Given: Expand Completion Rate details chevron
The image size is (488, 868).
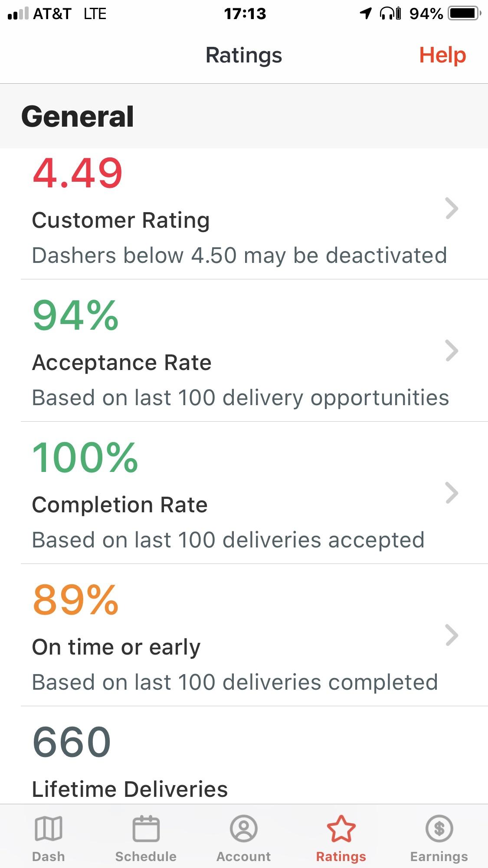Looking at the screenshot, I should [x=452, y=493].
